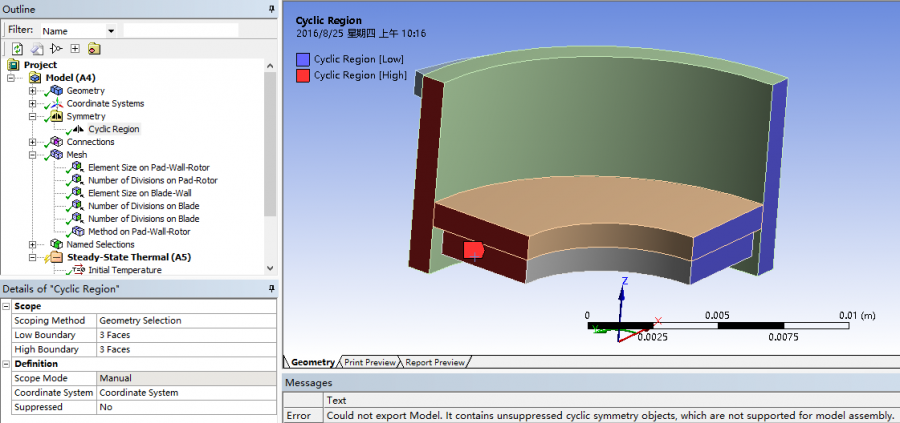This screenshot has width=900, height=423.
Task: Click the Mesh icon in tree
Action: (x=56, y=154)
